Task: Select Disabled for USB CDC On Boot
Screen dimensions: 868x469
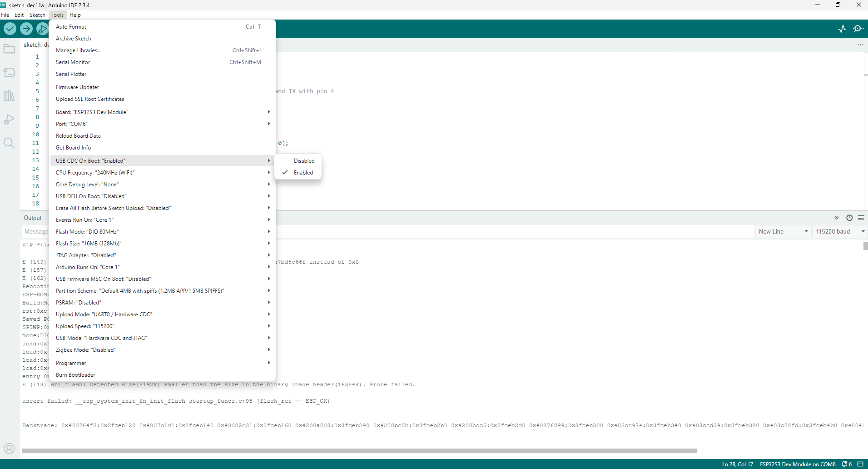Action: (x=304, y=161)
